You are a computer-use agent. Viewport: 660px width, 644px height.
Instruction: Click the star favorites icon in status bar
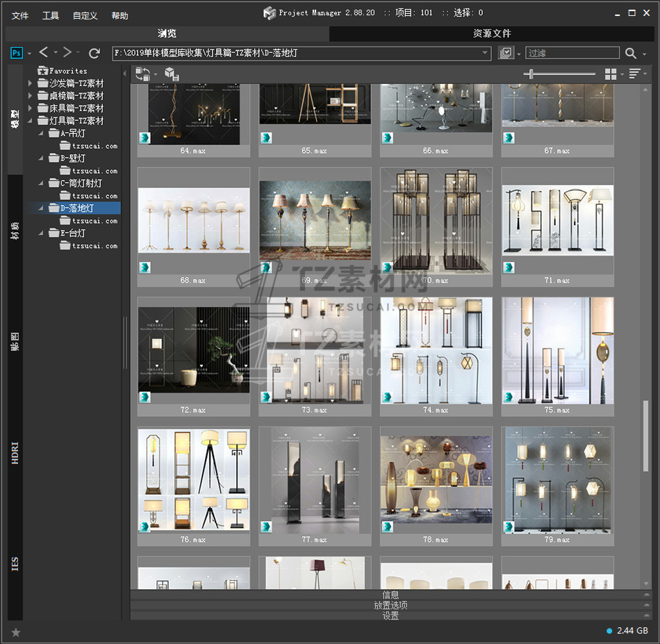tap(16, 631)
